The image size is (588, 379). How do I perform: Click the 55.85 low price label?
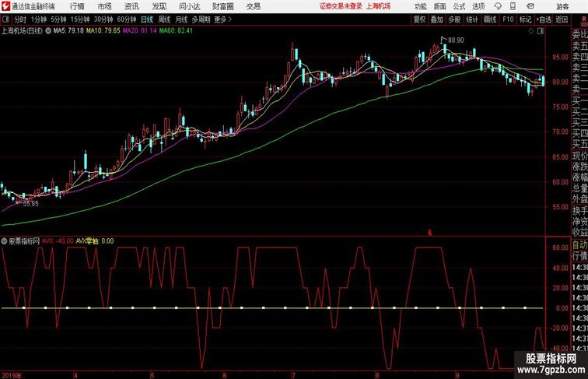(x=31, y=204)
